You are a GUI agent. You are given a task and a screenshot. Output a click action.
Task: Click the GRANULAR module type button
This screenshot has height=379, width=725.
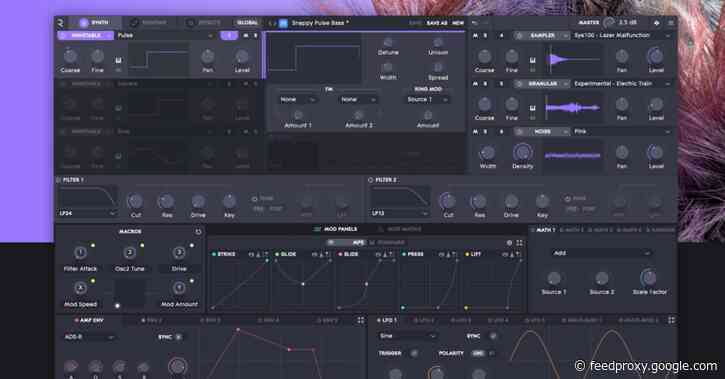tap(542, 84)
